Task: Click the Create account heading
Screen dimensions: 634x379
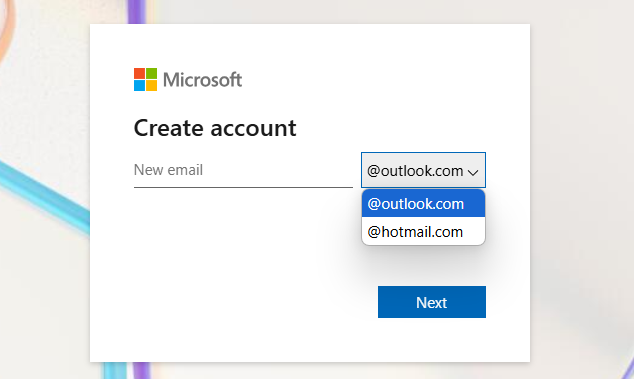Action: tap(215, 128)
